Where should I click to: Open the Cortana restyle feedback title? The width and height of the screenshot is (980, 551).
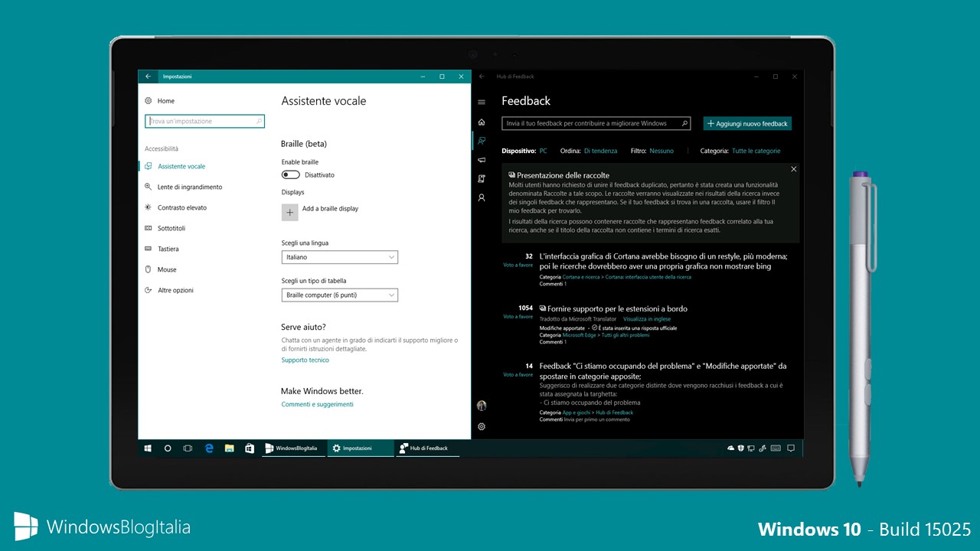pyautogui.click(x=663, y=261)
